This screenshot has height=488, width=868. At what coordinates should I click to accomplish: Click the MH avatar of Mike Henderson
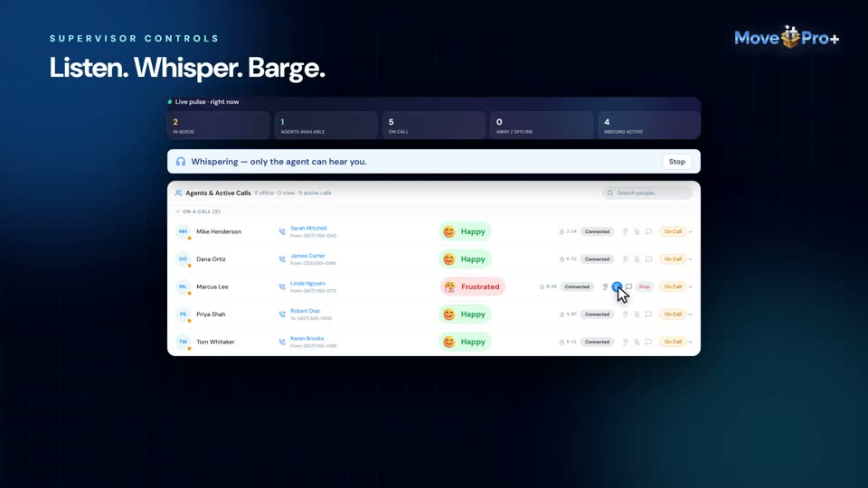pos(183,232)
